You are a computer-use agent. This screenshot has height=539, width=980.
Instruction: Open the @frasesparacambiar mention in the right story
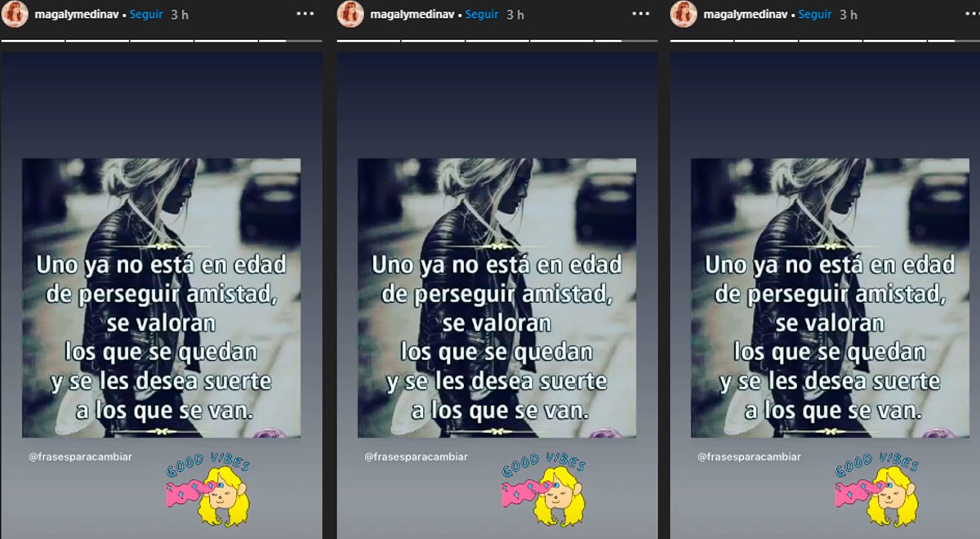point(749,457)
